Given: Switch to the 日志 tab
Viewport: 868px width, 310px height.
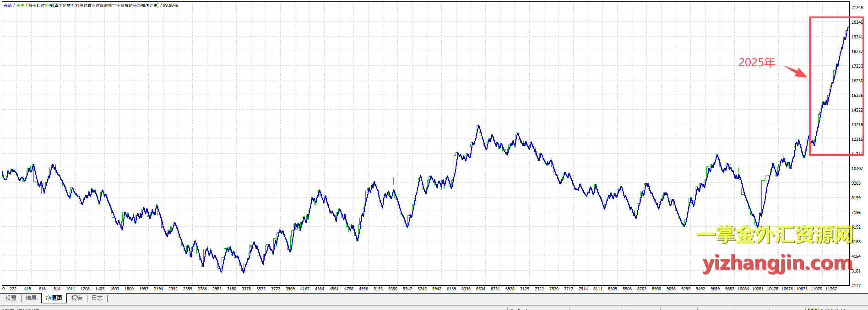Looking at the screenshot, I should point(97,298).
